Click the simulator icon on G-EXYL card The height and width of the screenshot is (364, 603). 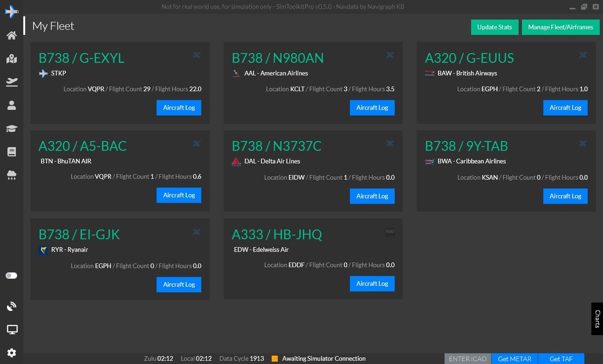(x=197, y=55)
